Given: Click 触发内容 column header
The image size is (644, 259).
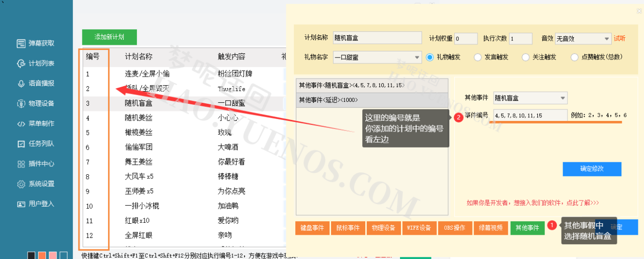Looking at the screenshot, I should [x=231, y=56].
